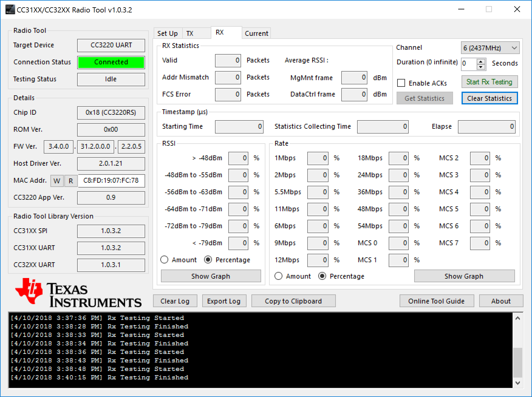Viewport: 532px width, 397px height.
Task: Click the MAC address field
Action: tap(111, 181)
